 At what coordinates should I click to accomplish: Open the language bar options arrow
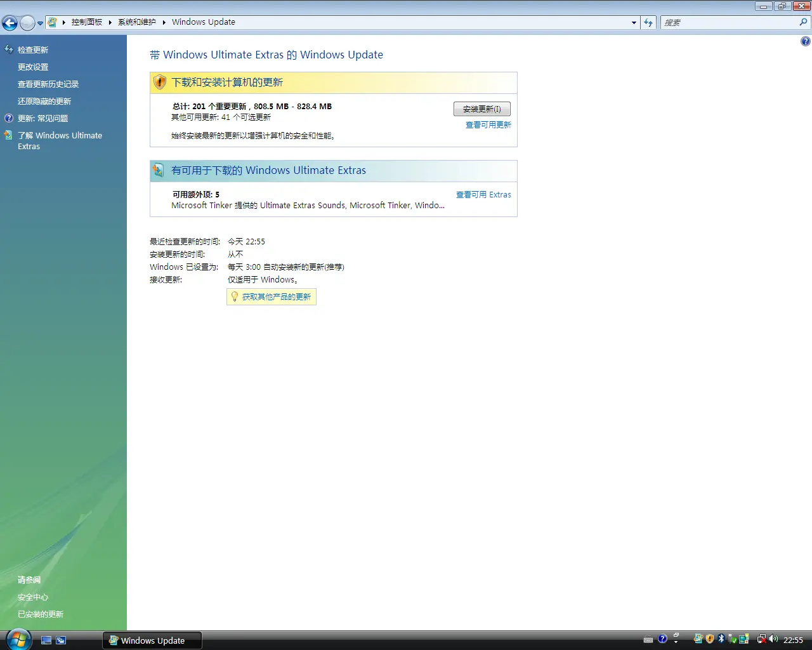click(676, 642)
